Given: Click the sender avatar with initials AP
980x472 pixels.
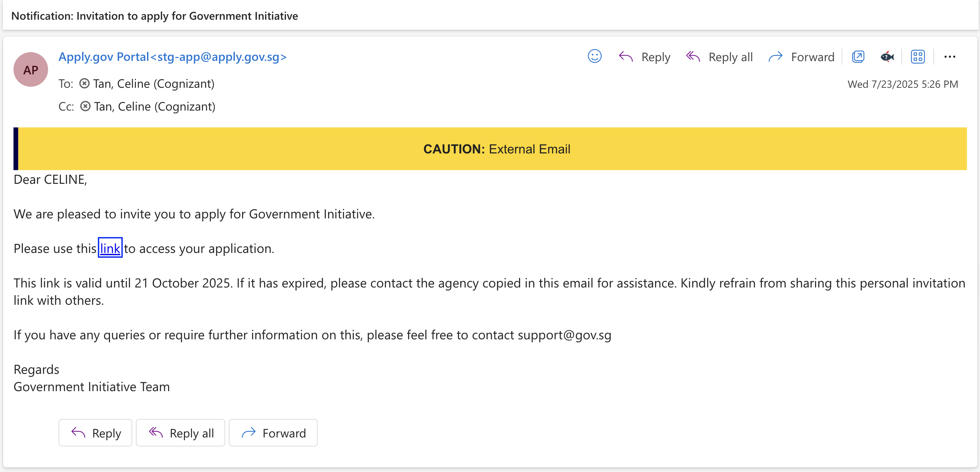Looking at the screenshot, I should point(30,69).
